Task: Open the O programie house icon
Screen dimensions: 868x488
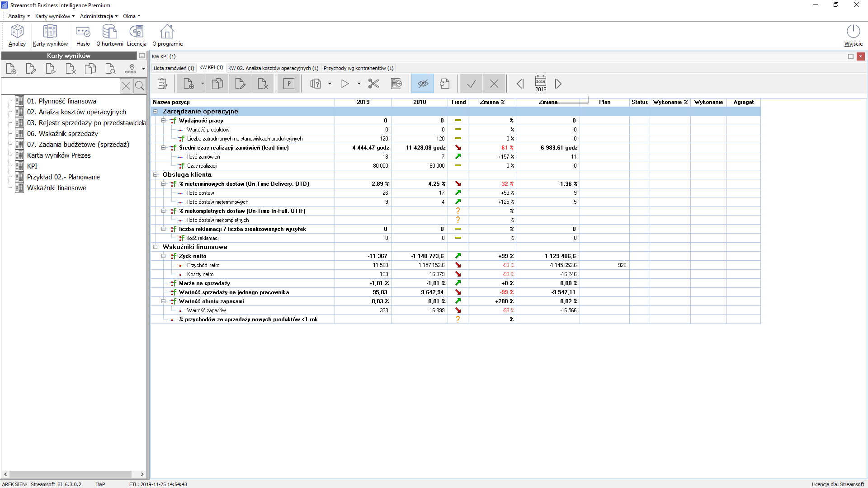Action: click(x=167, y=35)
